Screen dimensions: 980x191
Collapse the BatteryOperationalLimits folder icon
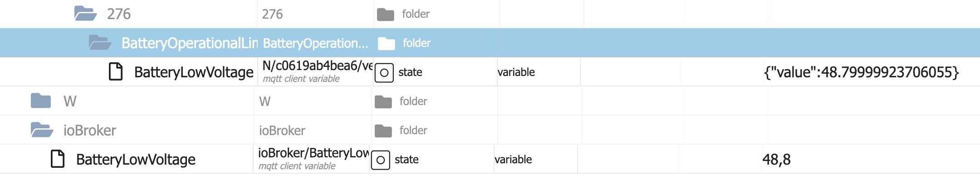100,43
